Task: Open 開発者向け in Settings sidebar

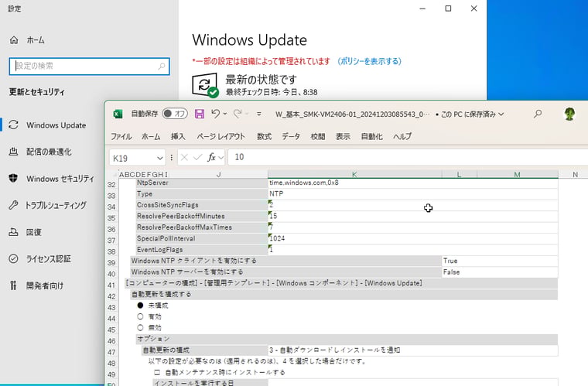Action: [x=36, y=285]
